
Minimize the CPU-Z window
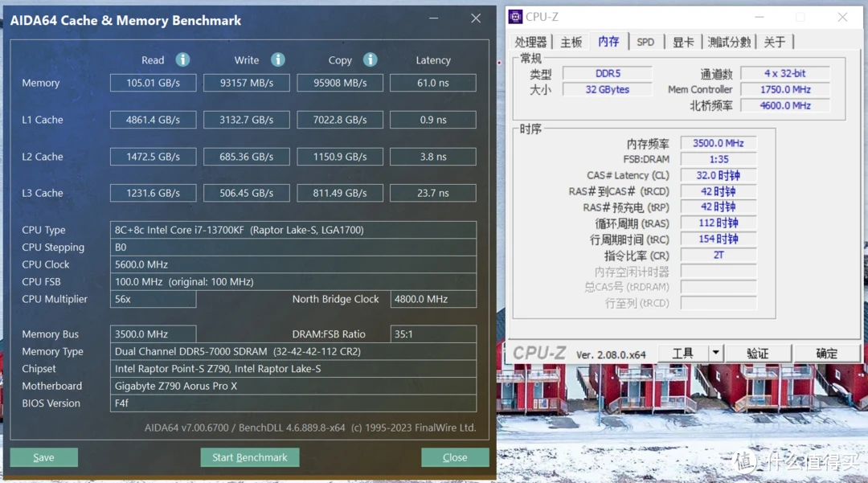[759, 17]
